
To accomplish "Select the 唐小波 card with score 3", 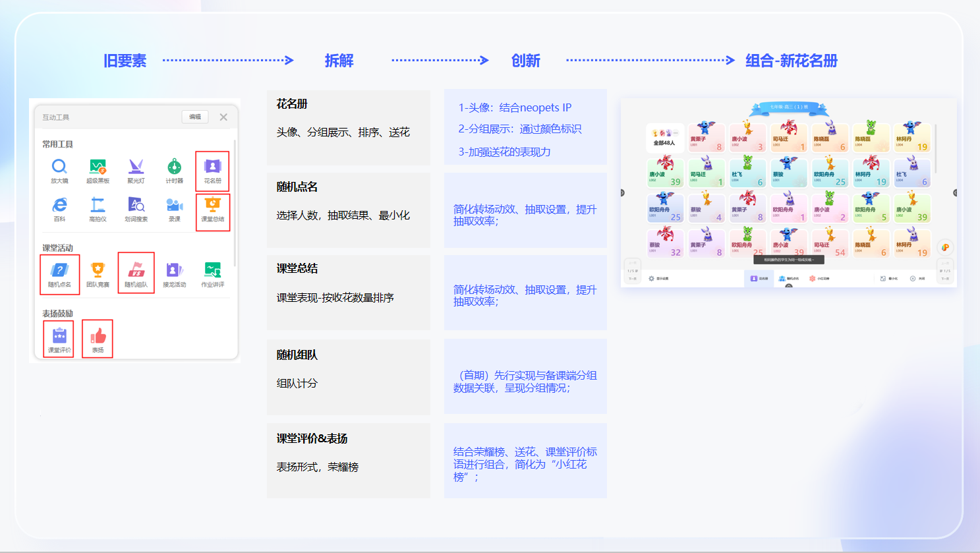I will [747, 138].
